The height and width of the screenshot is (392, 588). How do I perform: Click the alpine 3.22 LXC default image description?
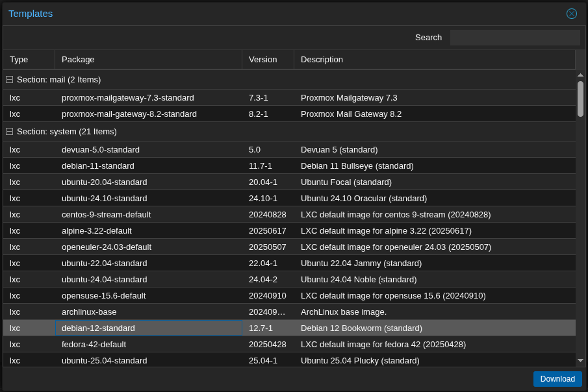pyautogui.click(x=386, y=231)
